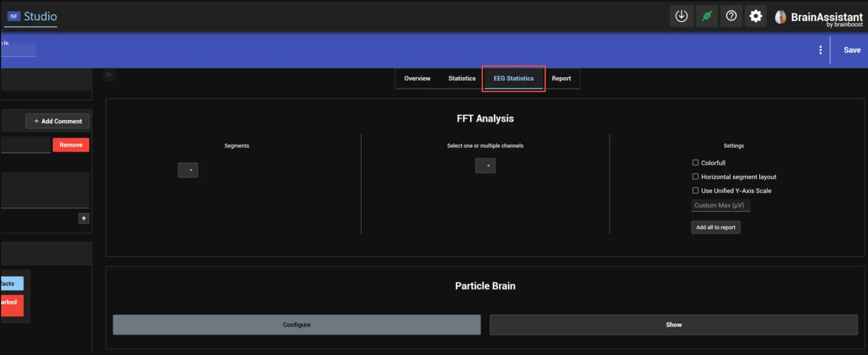
Task: Click the 'Select one or multiple channels' label
Action: tap(486, 146)
